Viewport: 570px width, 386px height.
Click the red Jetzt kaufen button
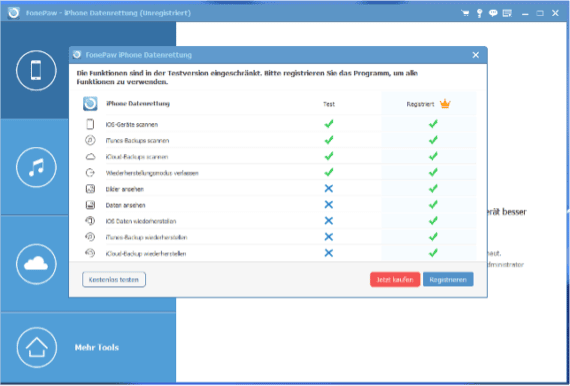[395, 280]
